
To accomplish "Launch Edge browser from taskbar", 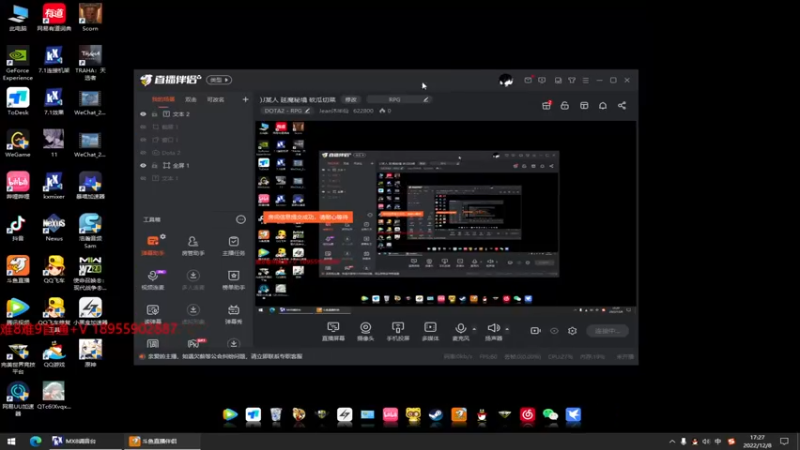I will (35, 441).
